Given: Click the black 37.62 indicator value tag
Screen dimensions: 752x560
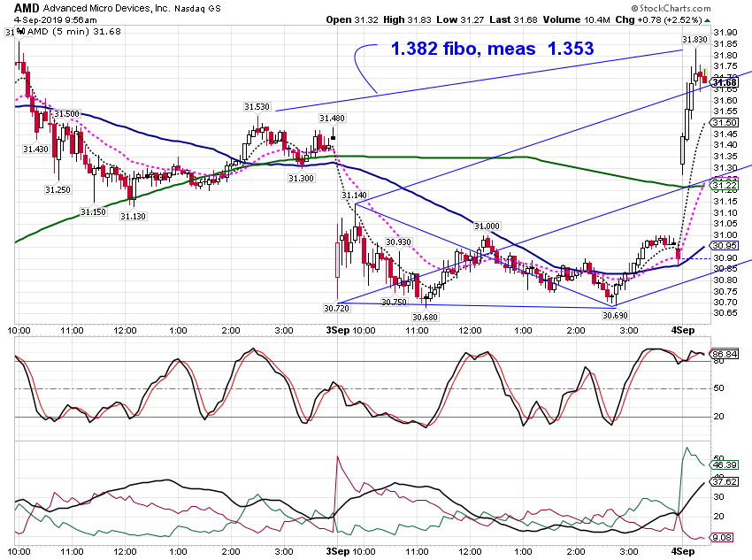Looking at the screenshot, I should (725, 482).
